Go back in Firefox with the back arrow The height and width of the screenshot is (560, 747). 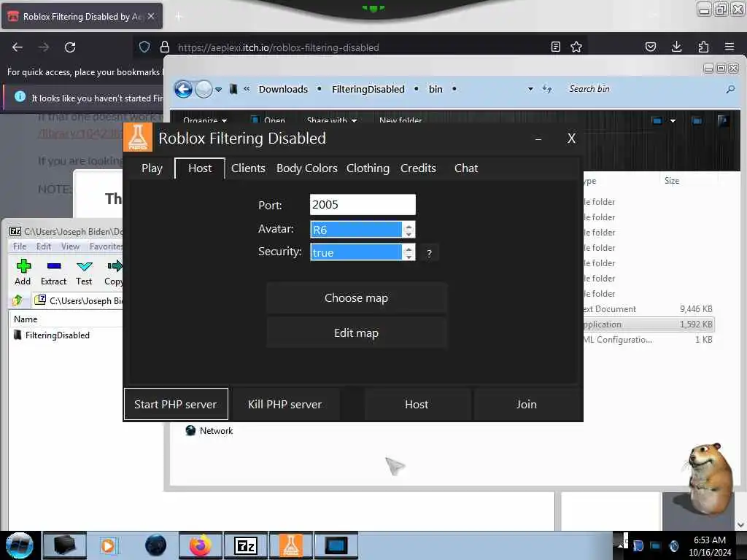(x=18, y=47)
